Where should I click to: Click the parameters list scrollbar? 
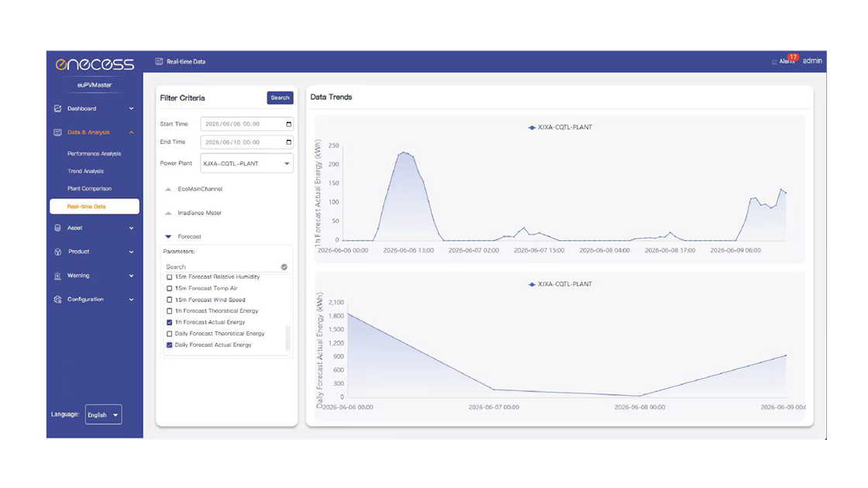pyautogui.click(x=288, y=338)
